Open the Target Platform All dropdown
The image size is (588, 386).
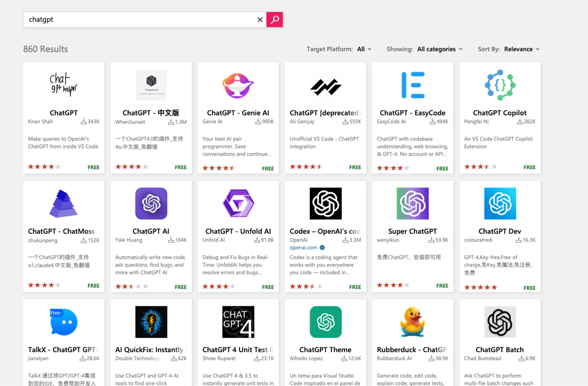tap(364, 49)
